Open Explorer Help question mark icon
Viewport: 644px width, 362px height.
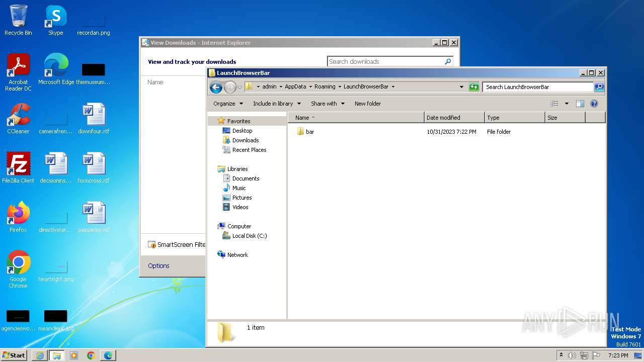pyautogui.click(x=594, y=104)
